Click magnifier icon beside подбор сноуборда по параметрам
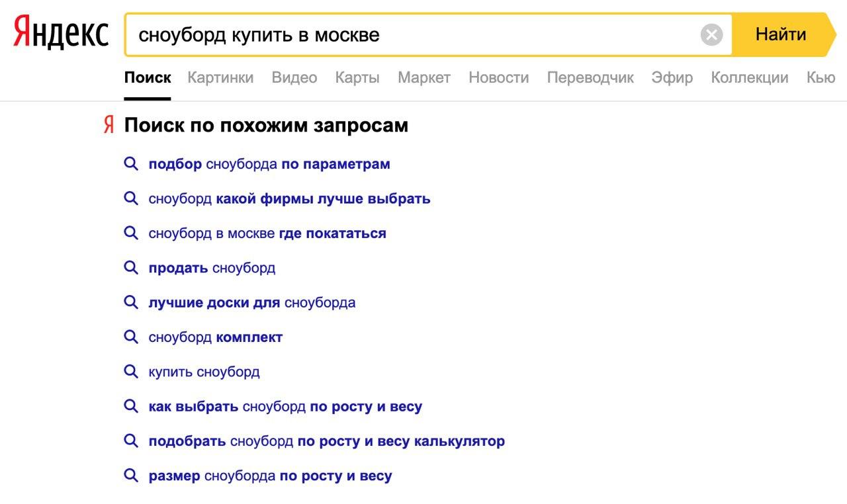This screenshot has height=504, width=847. point(131,163)
